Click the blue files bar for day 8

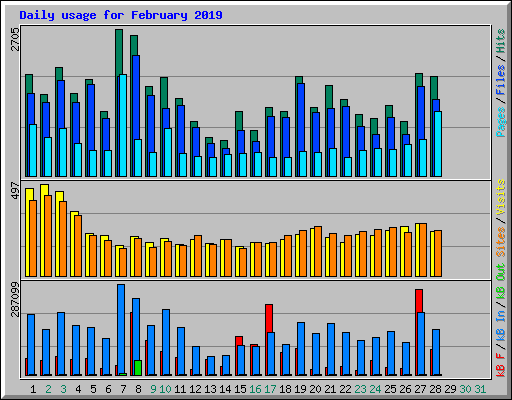[x=136, y=97]
